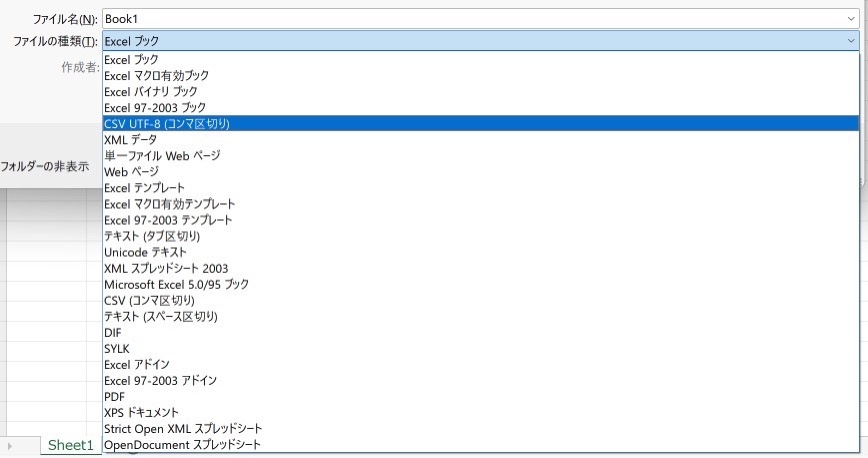Pick Excel マクロ有効テンプレート option
The width and height of the screenshot is (868, 458).
pos(480,204)
